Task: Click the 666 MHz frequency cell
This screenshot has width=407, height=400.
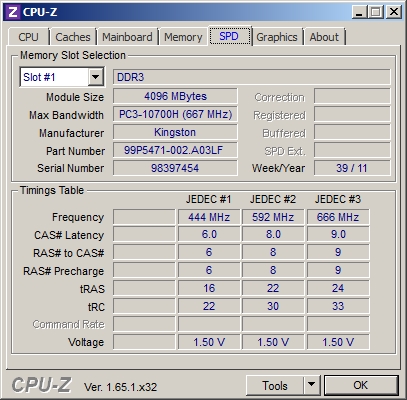Action: 338,217
